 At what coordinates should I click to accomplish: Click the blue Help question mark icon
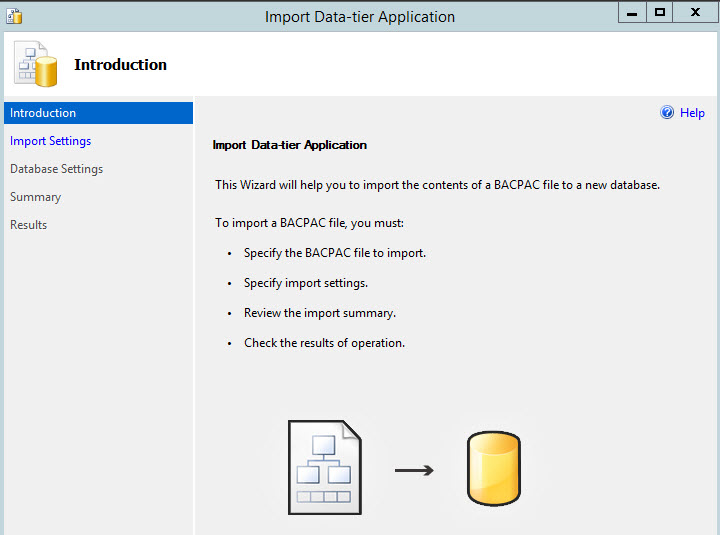click(x=667, y=112)
